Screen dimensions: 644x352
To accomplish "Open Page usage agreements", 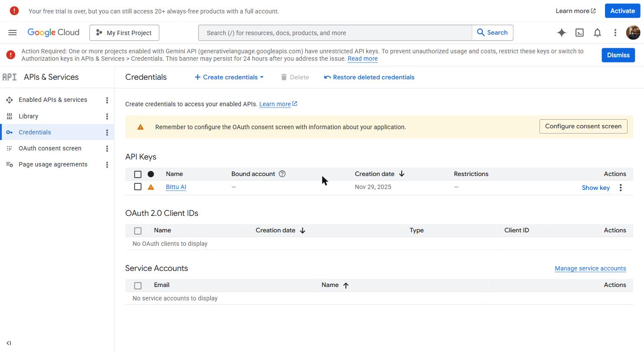I will point(53,164).
